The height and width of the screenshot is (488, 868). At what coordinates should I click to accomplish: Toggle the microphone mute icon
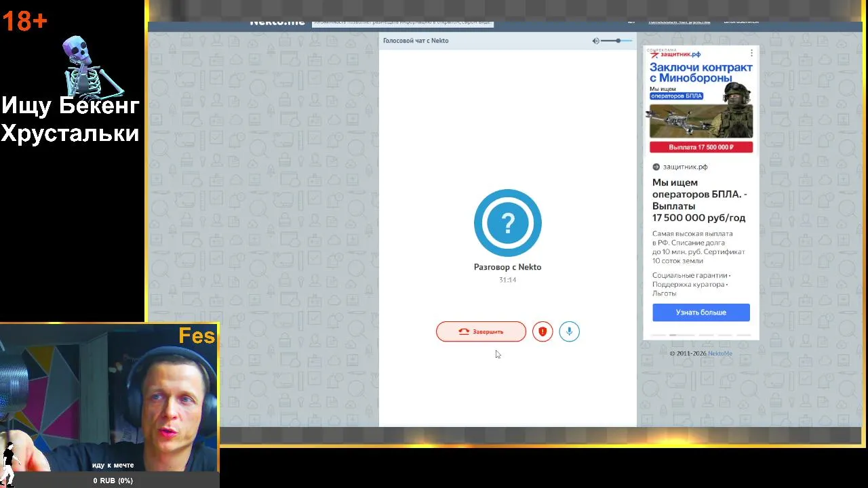point(570,331)
